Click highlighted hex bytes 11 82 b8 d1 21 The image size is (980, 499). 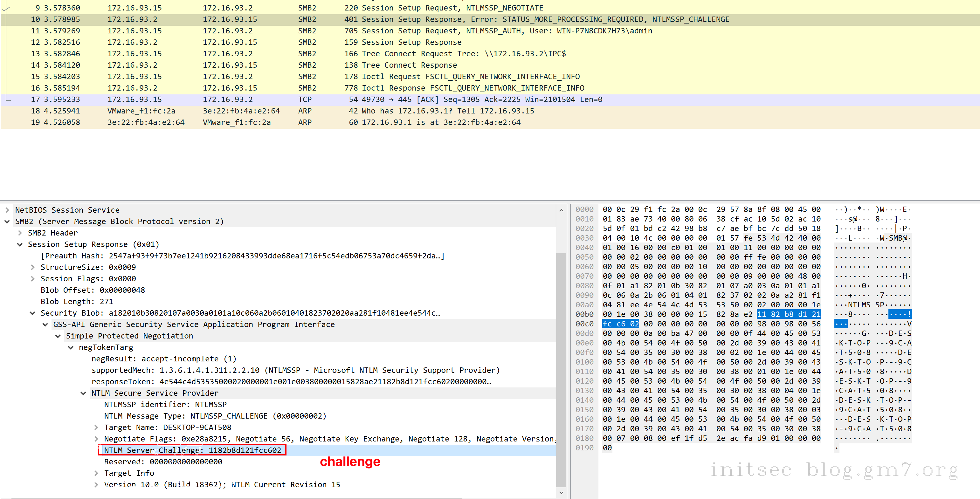(x=788, y=314)
